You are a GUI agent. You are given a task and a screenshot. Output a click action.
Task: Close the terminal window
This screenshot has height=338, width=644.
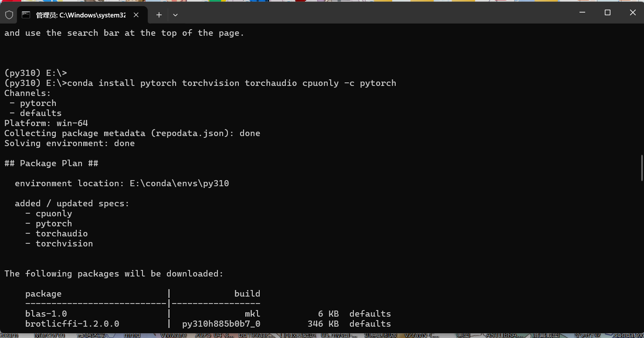pos(633,13)
